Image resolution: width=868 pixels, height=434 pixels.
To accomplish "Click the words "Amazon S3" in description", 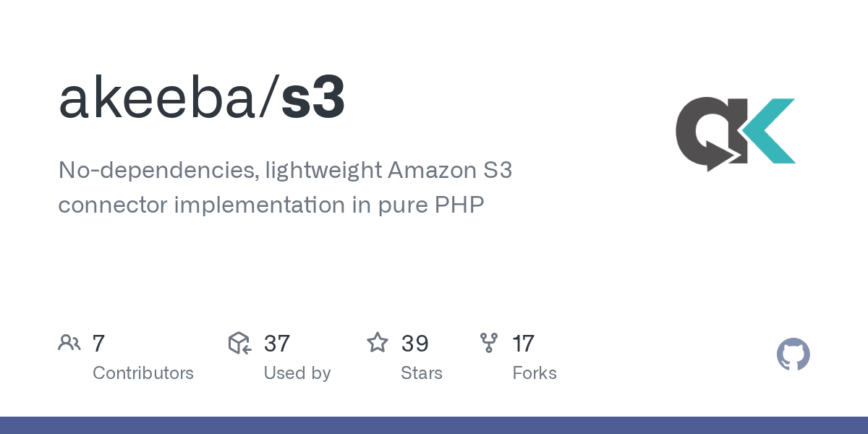I will [451, 171].
